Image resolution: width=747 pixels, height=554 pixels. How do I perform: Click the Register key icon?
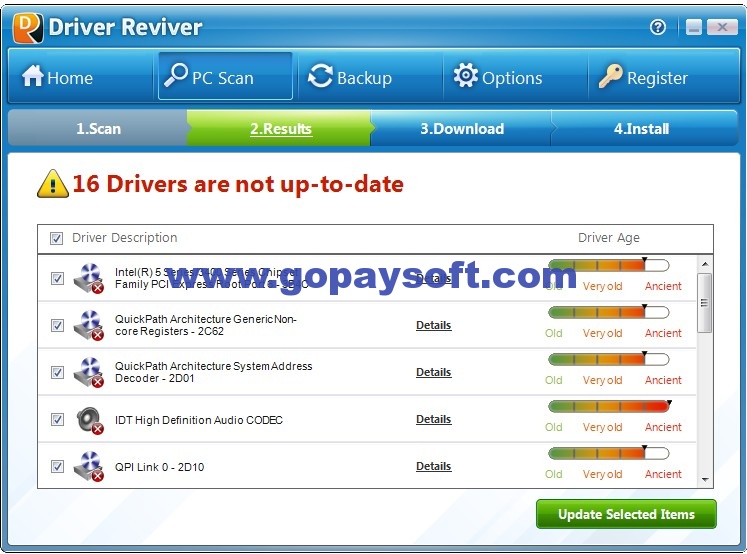(x=610, y=76)
